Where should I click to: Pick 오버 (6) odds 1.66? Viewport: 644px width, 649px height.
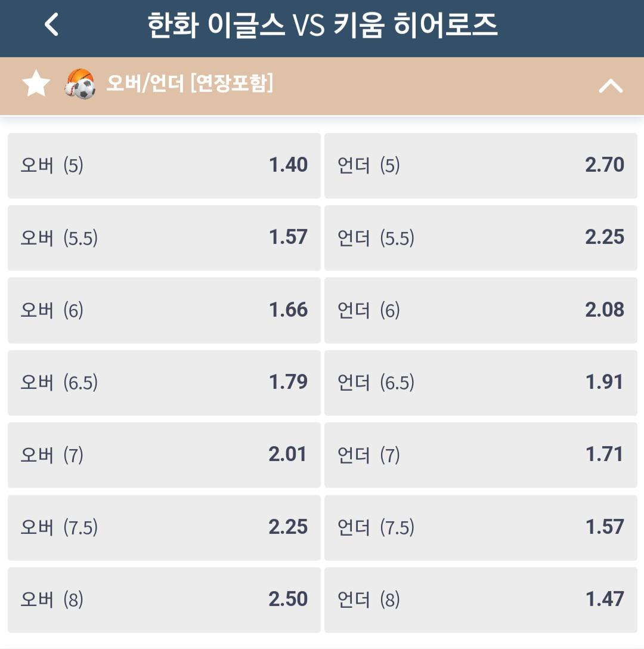(x=165, y=310)
